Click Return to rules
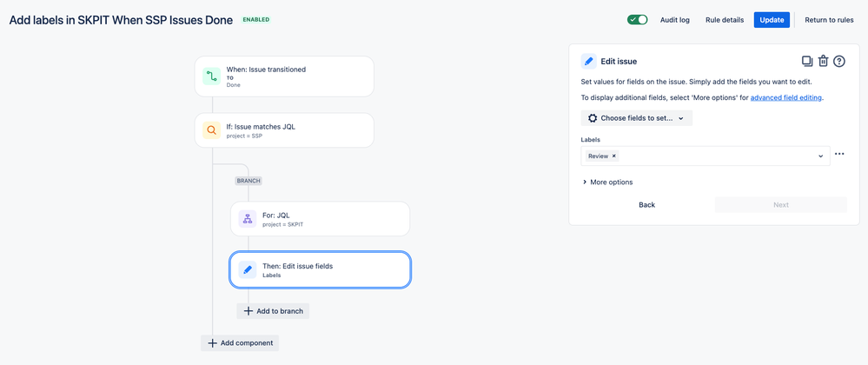 coord(829,20)
